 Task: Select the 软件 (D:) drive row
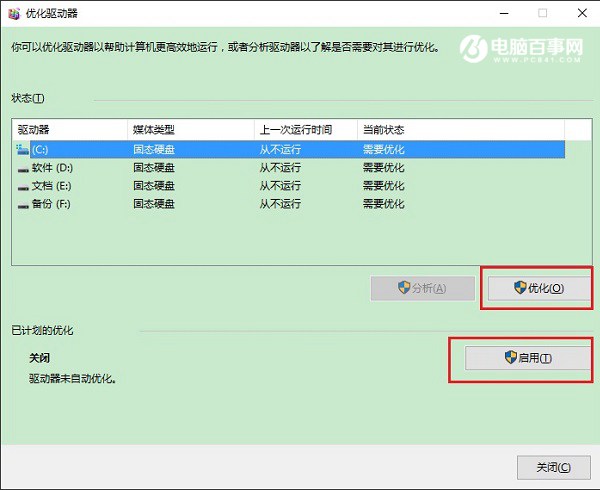pyautogui.click(x=290, y=168)
